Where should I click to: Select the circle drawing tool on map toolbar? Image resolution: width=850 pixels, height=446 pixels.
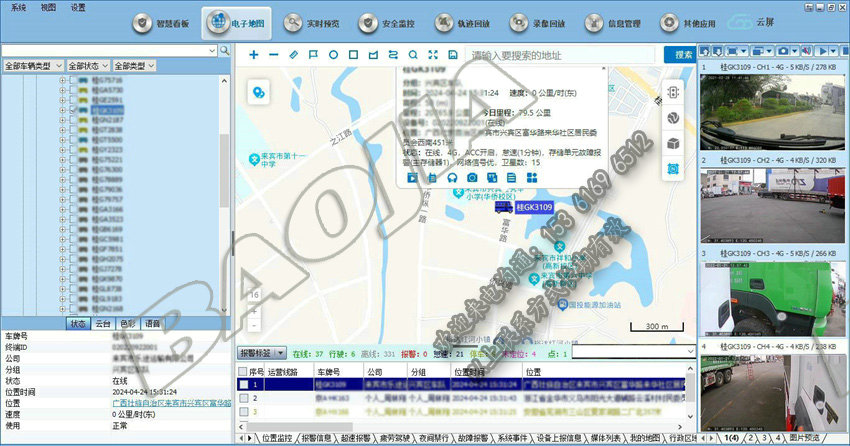point(333,54)
